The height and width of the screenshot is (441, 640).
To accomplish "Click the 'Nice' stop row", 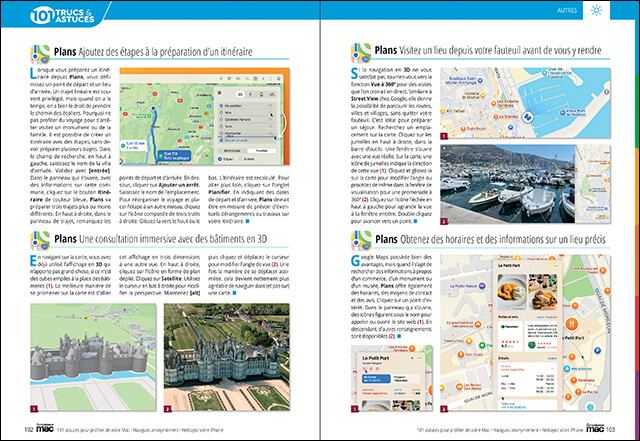I will (x=247, y=113).
